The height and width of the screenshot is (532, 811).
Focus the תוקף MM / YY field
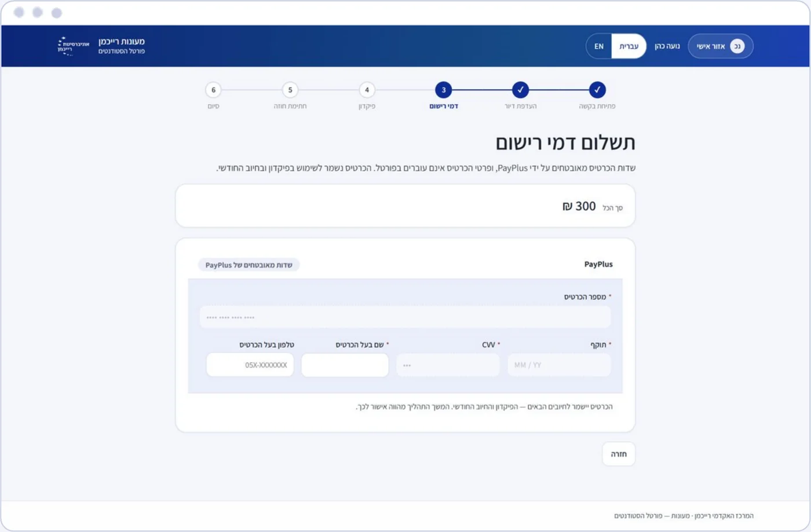pyautogui.click(x=559, y=365)
